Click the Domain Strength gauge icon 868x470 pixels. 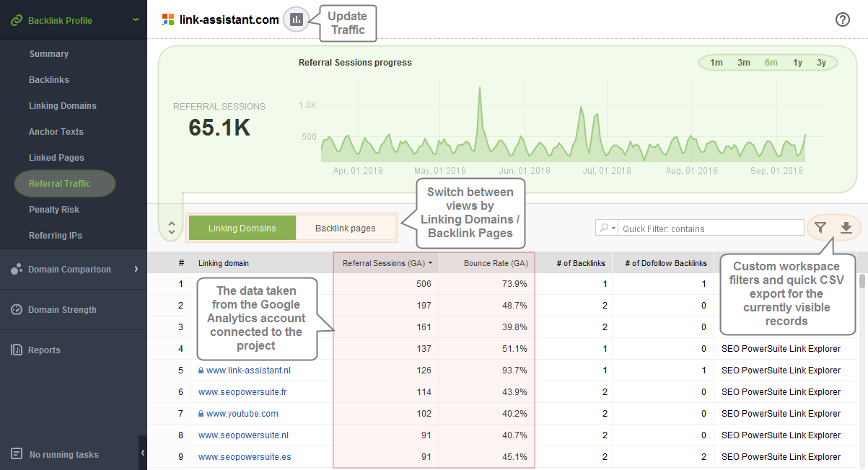pos(17,309)
